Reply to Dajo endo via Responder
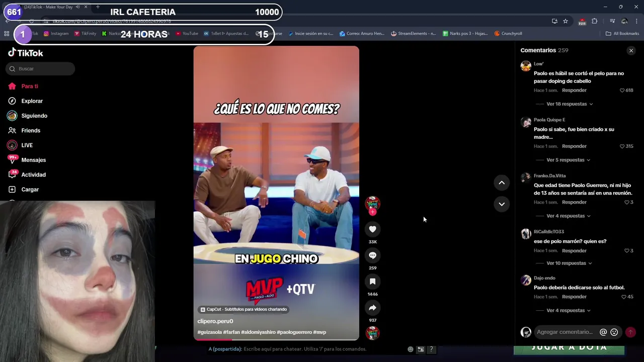 (574, 297)
